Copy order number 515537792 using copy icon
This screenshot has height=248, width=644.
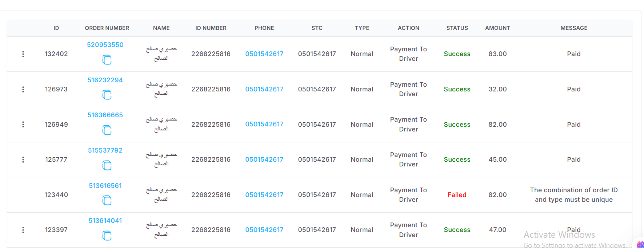point(107,165)
